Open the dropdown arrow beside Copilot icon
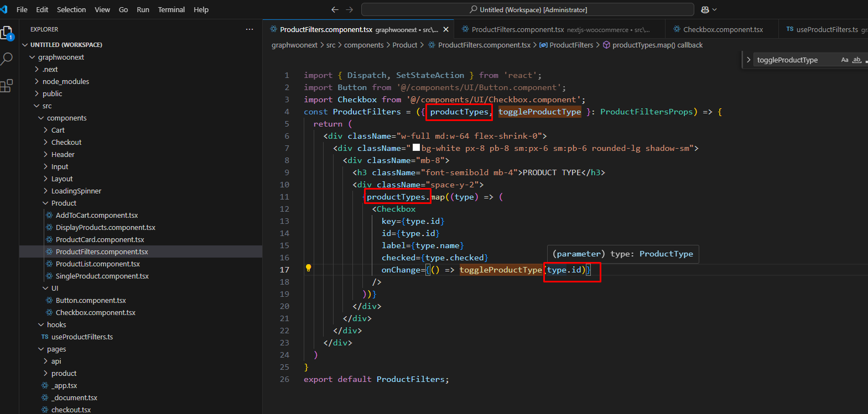Viewport: 868px width, 414px height. (x=715, y=9)
